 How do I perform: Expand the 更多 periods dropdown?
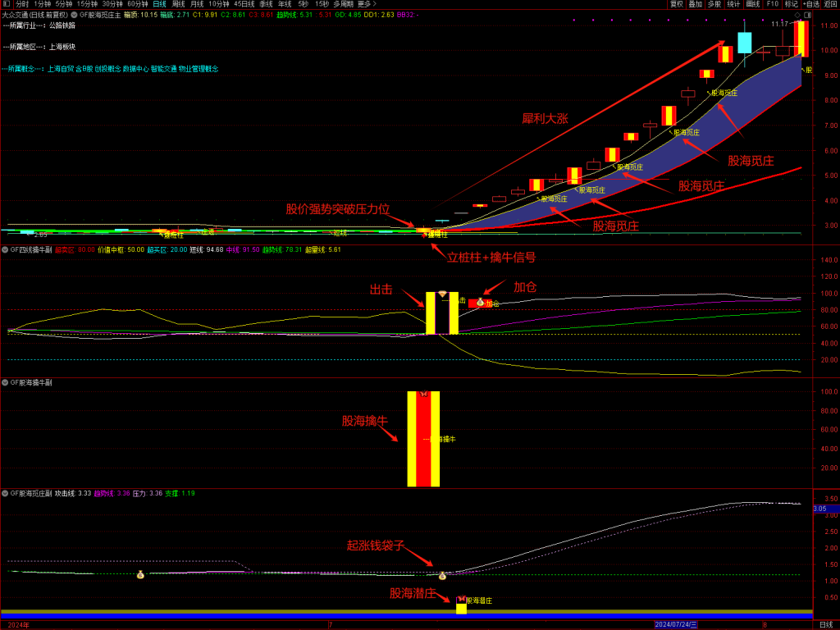pos(367,4)
